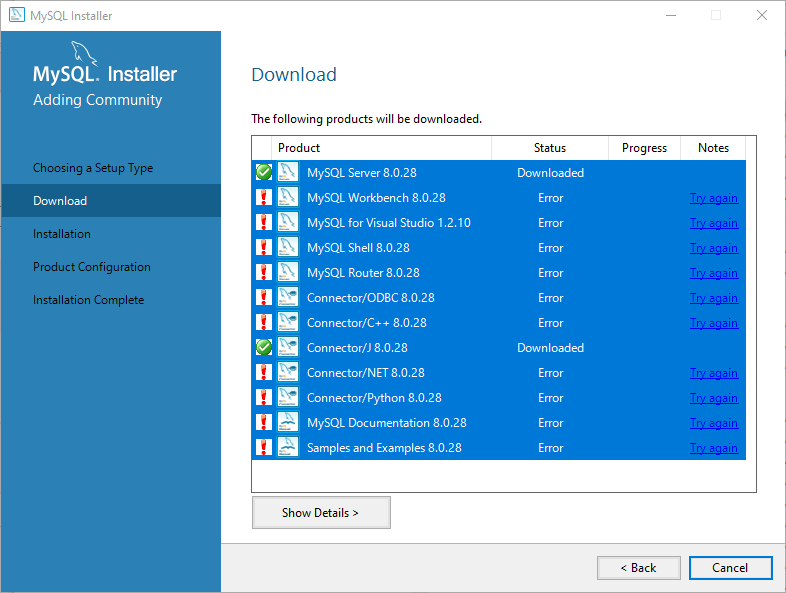Retry Connector/Python download via Try again
The width and height of the screenshot is (786, 593).
click(x=714, y=398)
